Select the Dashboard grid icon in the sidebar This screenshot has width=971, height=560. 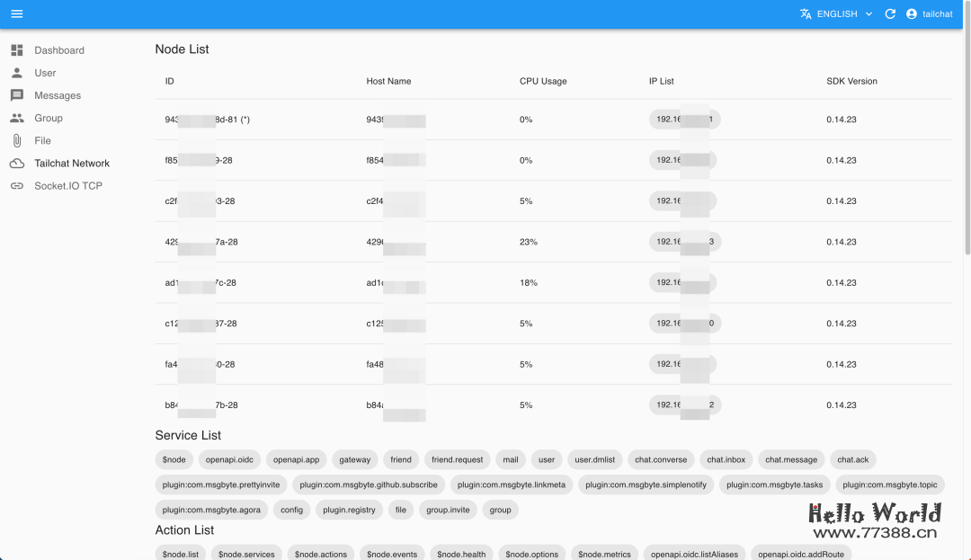tap(15, 49)
